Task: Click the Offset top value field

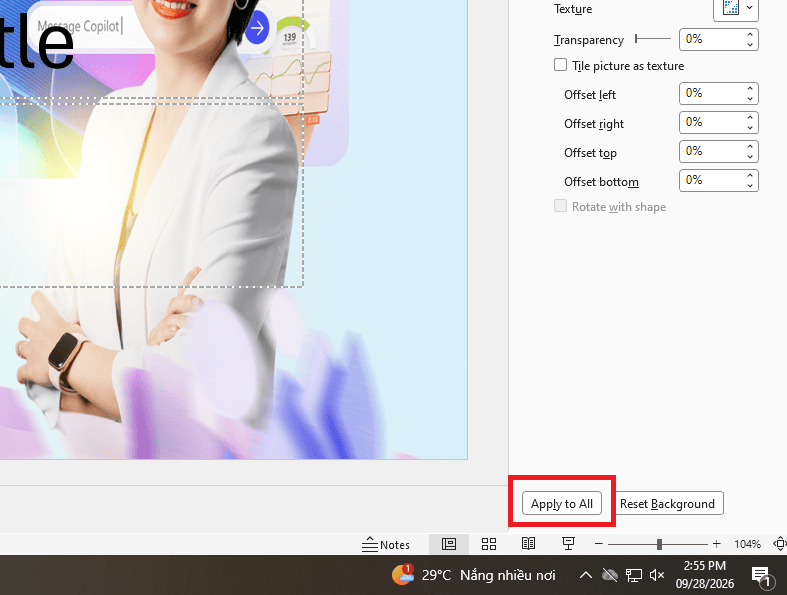Action: 711,152
